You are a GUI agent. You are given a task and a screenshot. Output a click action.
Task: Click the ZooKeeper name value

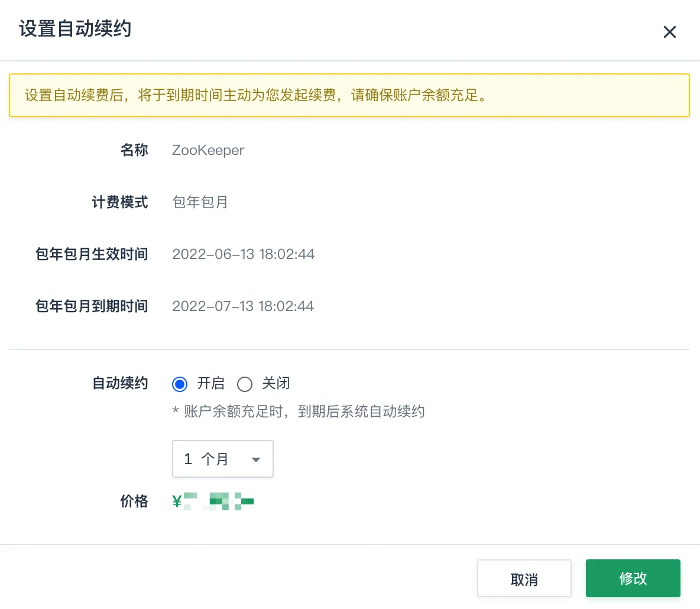click(x=208, y=150)
